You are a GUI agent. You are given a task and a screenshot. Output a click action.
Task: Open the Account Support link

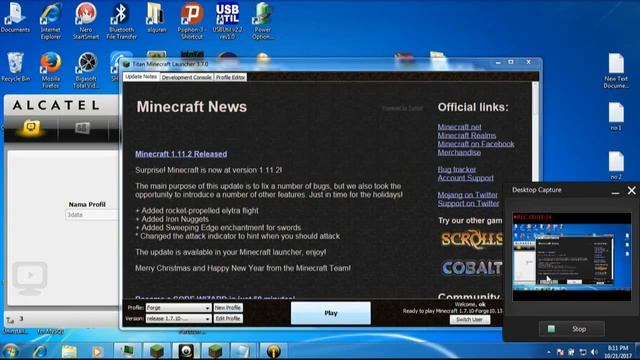465,178
